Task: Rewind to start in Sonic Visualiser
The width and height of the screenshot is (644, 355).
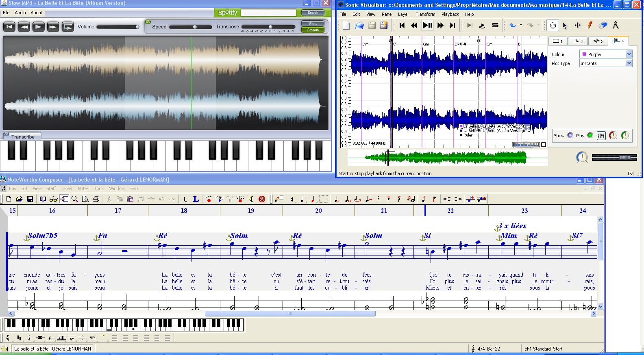Action: 402,26
